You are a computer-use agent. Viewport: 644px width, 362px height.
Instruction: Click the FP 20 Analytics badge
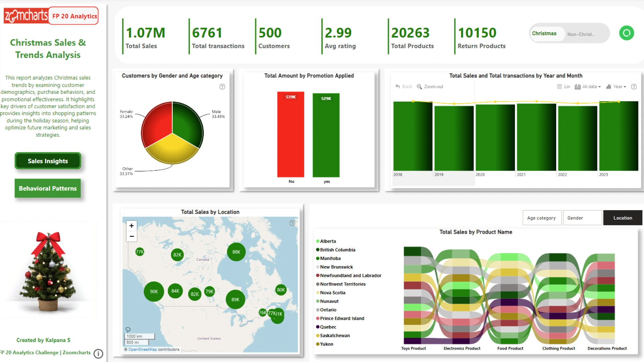(x=74, y=16)
